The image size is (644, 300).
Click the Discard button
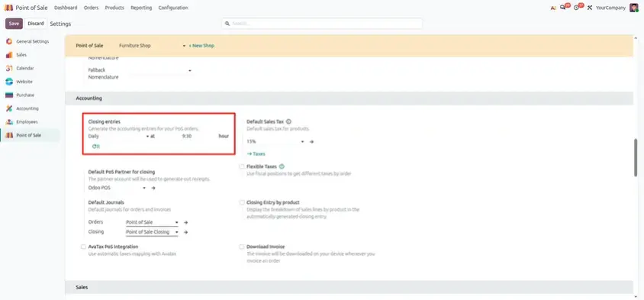pos(36,24)
